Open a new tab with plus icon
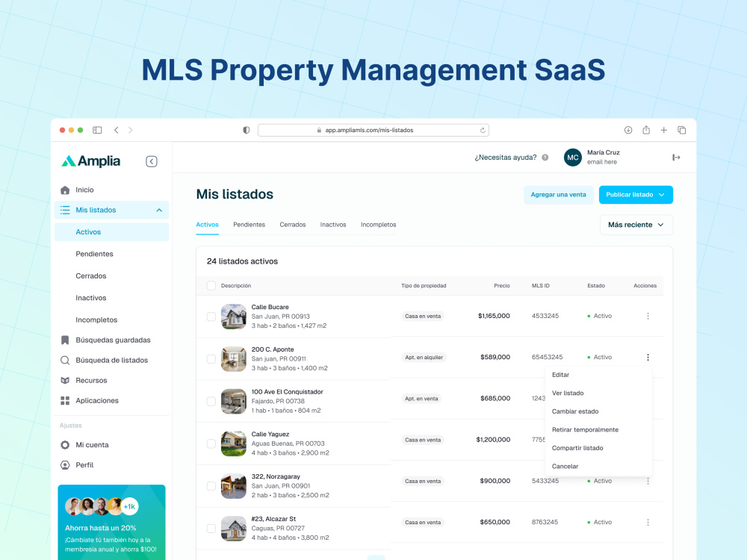The height and width of the screenshot is (560, 747). pyautogui.click(x=663, y=130)
